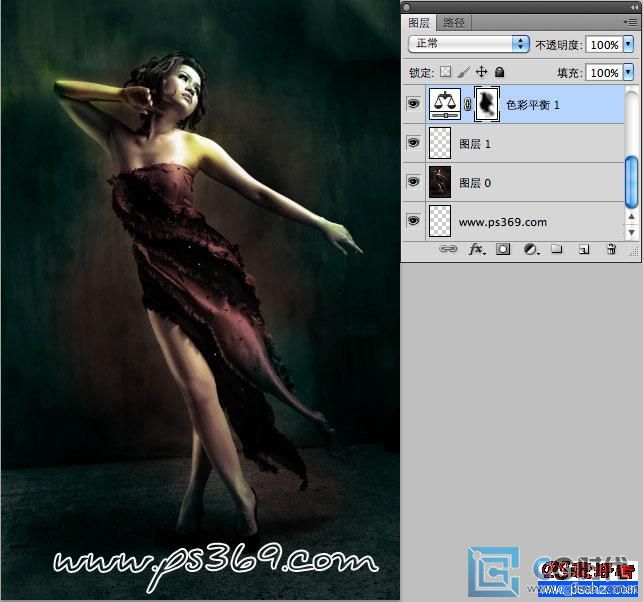
Task: Select the 图层 0 layer name
Action: tap(474, 183)
